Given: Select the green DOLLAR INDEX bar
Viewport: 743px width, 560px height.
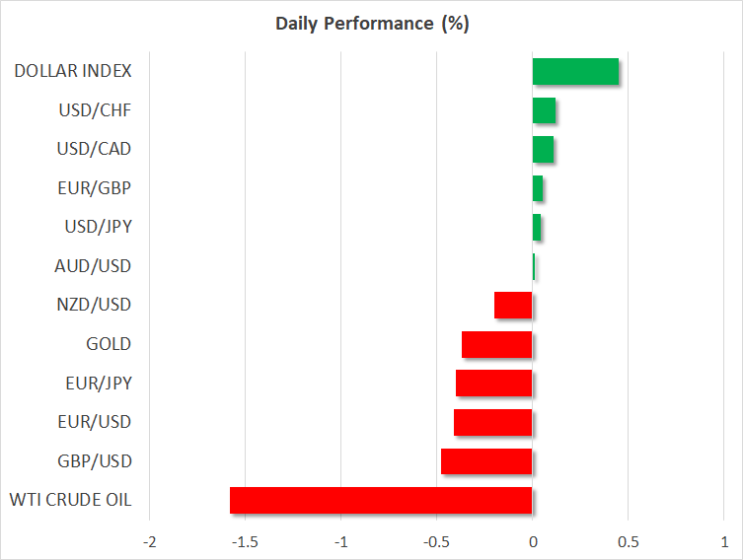Looking at the screenshot, I should [575, 72].
